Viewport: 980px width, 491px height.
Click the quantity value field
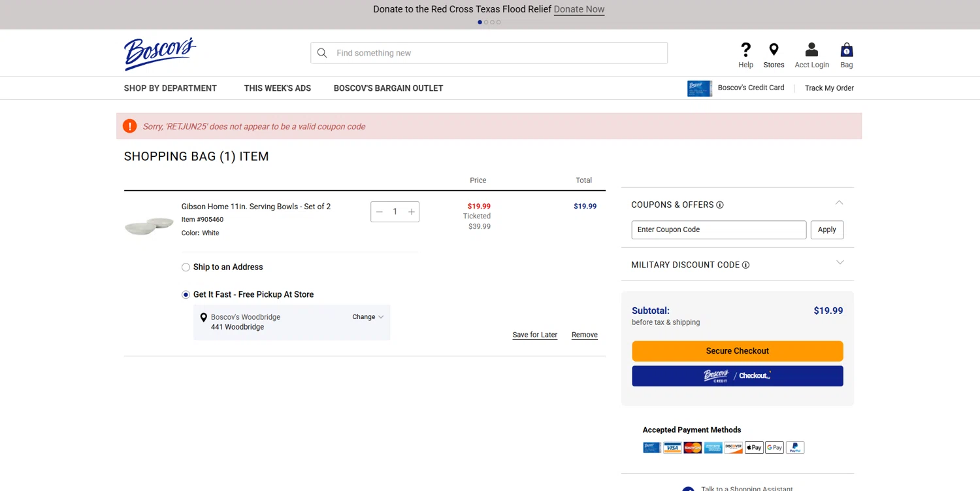coord(395,212)
